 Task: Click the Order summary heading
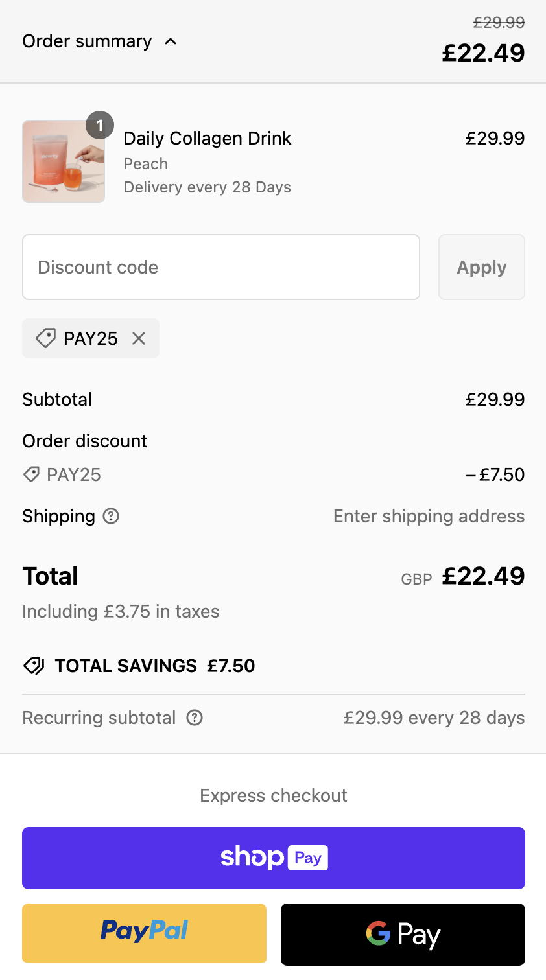coord(87,41)
